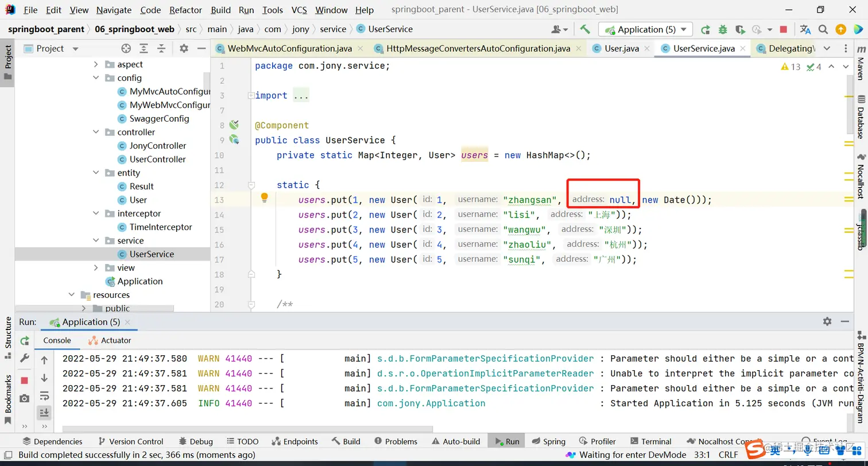Hide the Project tool window
Viewport: 868px width, 466px height.
[x=201, y=49]
